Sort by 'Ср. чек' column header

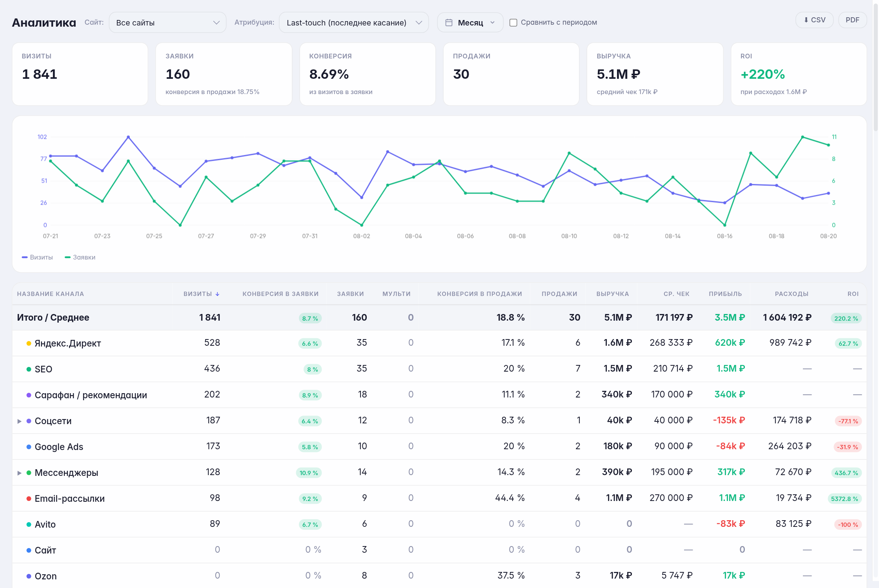coord(677,294)
